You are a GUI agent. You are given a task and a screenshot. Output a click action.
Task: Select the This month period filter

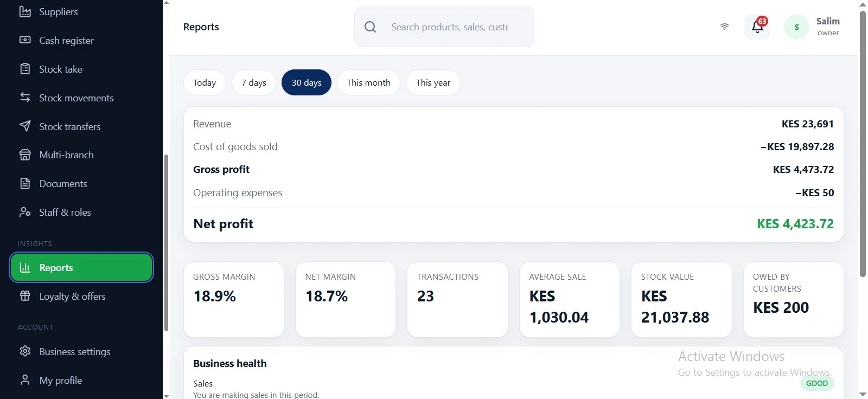coord(369,82)
